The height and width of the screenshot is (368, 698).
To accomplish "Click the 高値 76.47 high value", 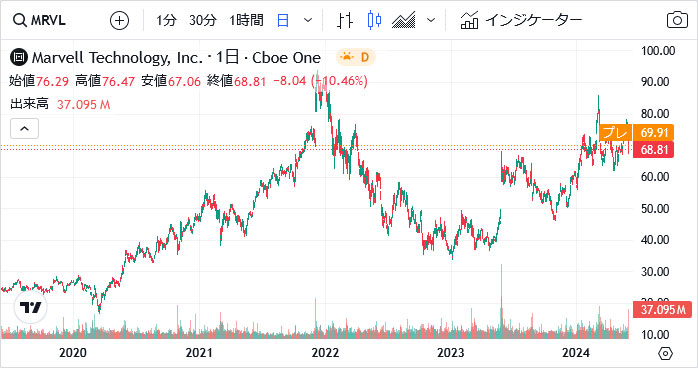I will point(105,81).
